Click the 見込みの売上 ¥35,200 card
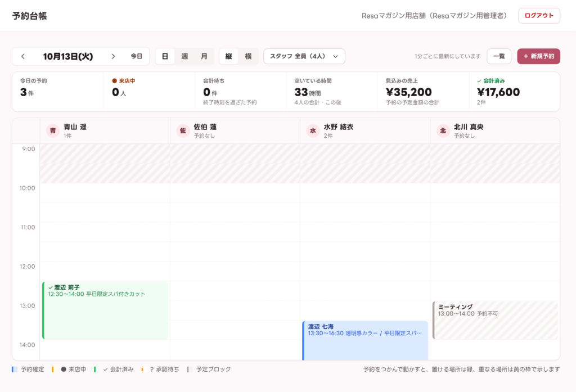The image size is (576, 392). (423, 92)
